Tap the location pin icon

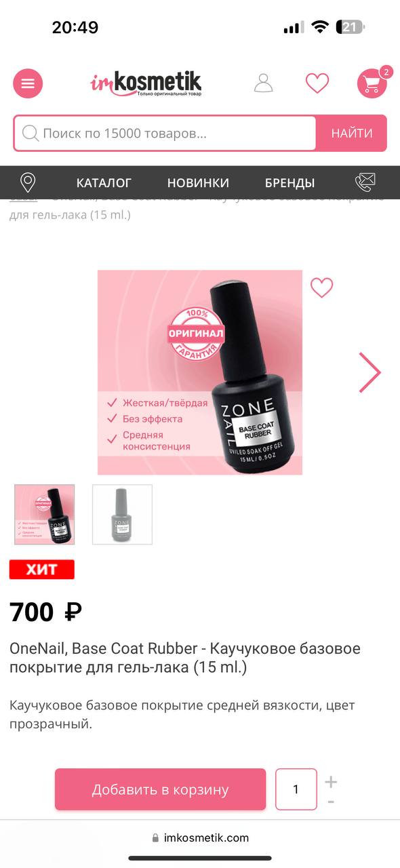(x=28, y=182)
